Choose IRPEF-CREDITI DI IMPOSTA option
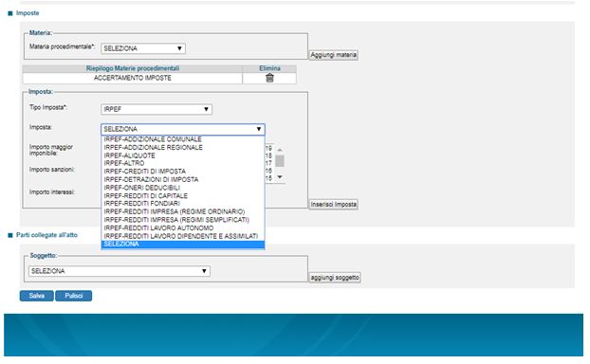The height and width of the screenshot is (364, 590). 183,171
